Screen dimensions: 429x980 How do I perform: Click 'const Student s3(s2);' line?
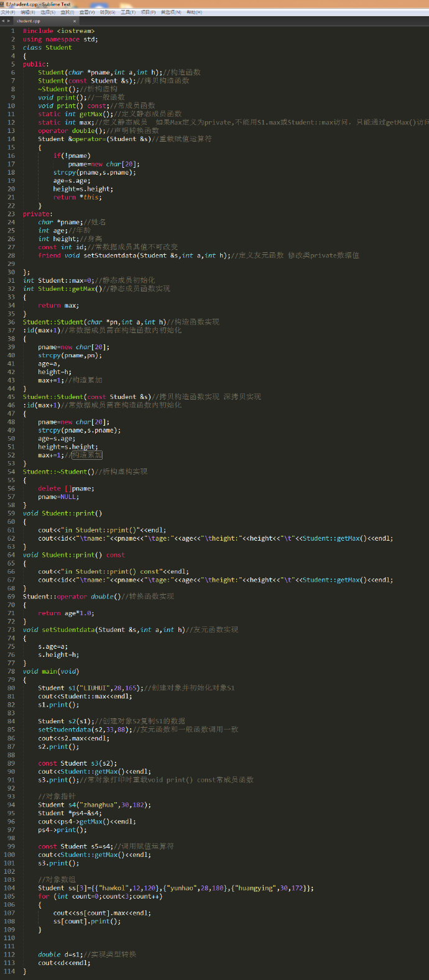(77, 763)
